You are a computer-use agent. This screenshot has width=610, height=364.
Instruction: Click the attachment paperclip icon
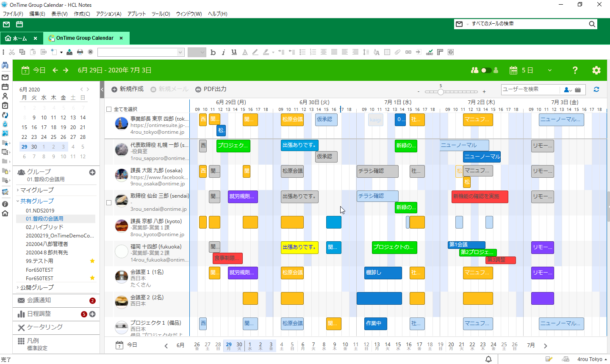pos(397,52)
